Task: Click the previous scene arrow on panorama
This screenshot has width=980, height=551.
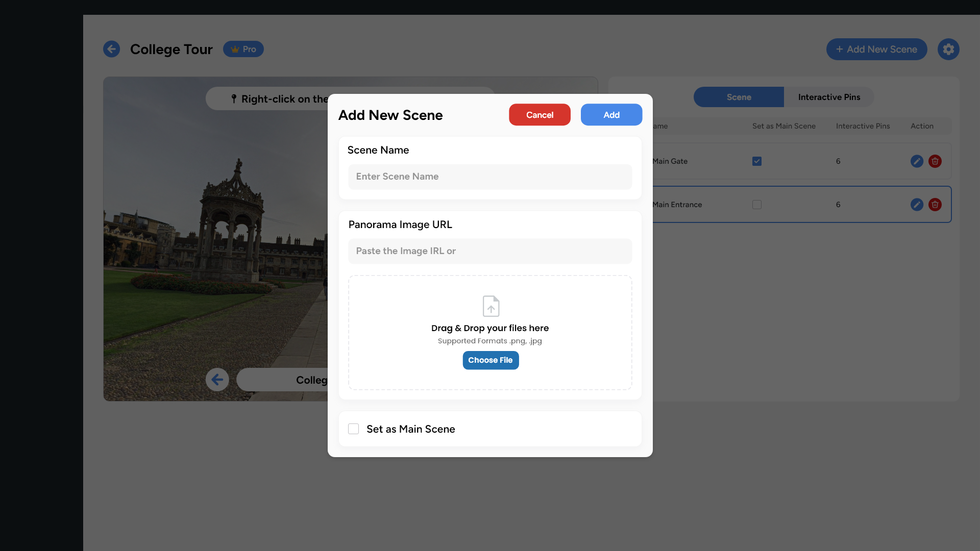Action: pos(217,380)
